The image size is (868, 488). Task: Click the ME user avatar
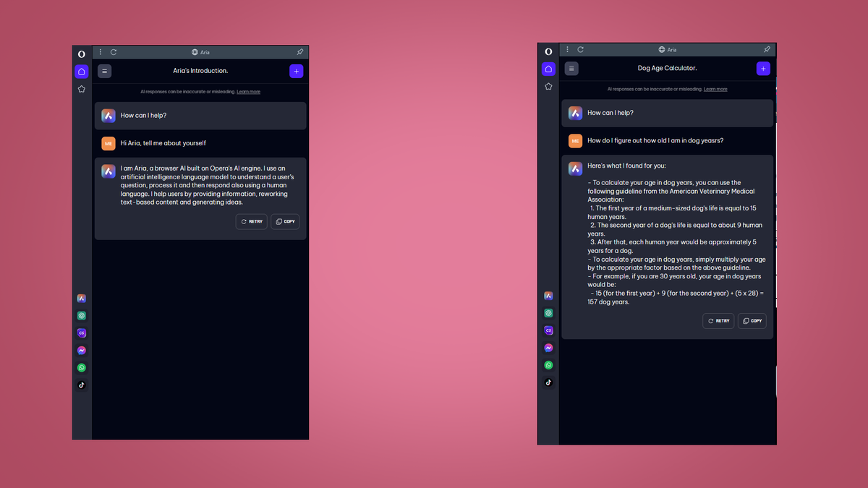click(109, 144)
